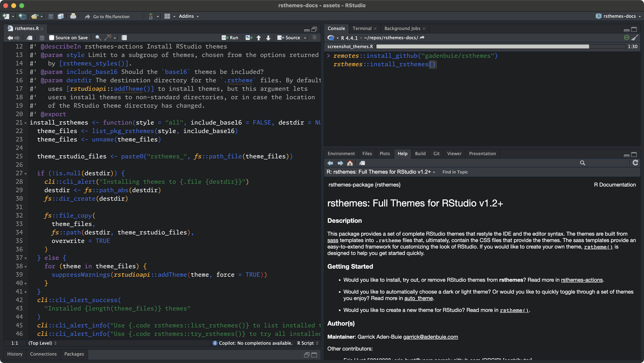
Task: Click the print file icon in the toolbar
Action: pos(73,16)
